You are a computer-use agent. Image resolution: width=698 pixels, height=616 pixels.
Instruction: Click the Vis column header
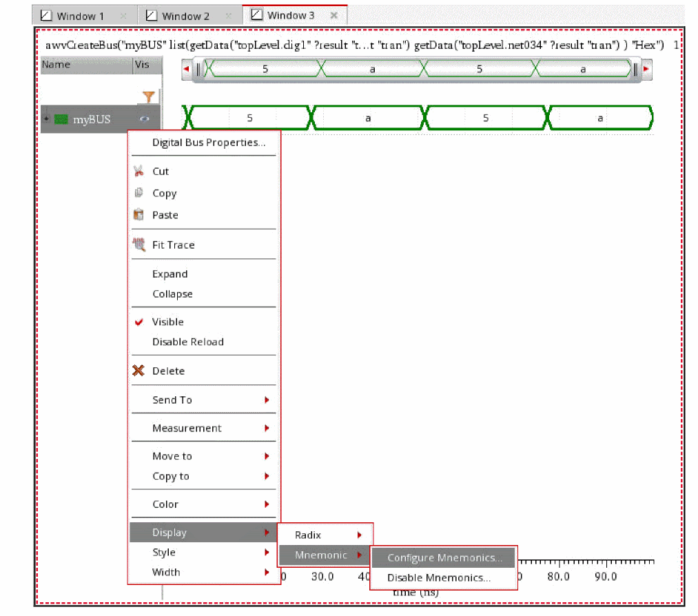147,65
